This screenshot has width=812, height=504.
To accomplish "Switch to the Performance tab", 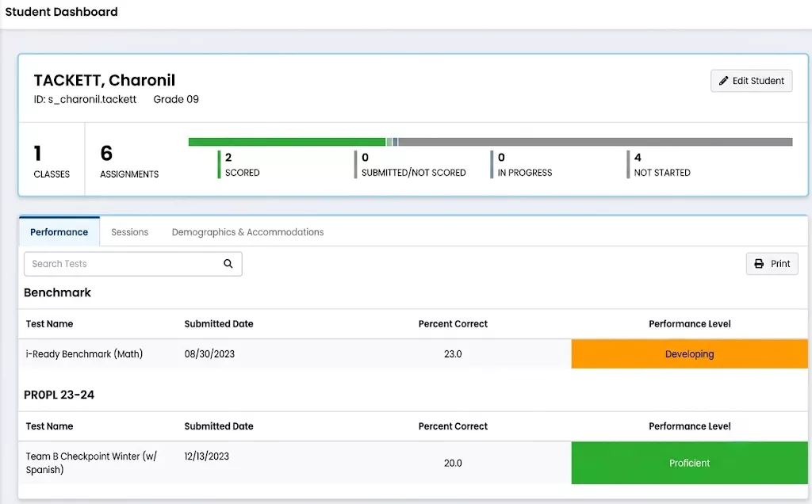I will pyautogui.click(x=59, y=232).
